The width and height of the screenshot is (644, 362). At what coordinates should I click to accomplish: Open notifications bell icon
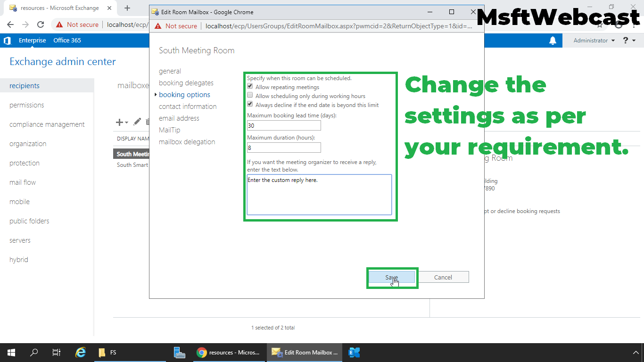pyautogui.click(x=553, y=41)
